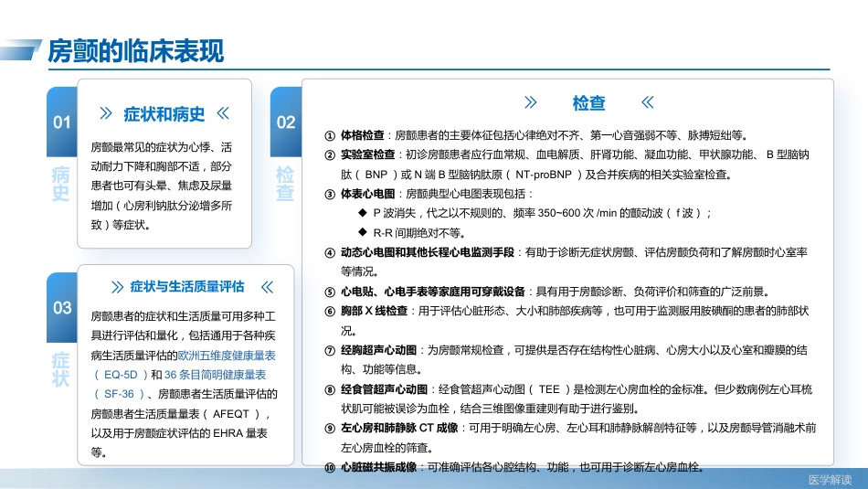Screen dimensions: 868x489
Task: Click the vertical label 症状 under 03
Action: (x=60, y=369)
